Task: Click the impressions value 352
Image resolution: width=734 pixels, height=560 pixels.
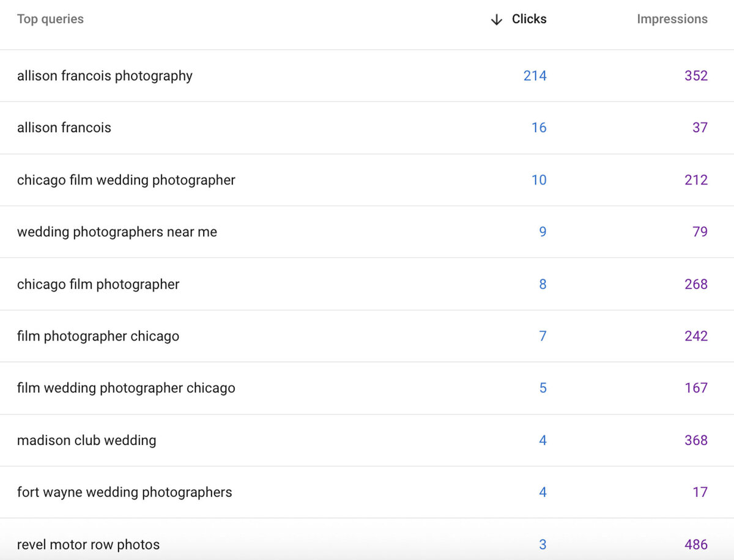Action: (697, 76)
